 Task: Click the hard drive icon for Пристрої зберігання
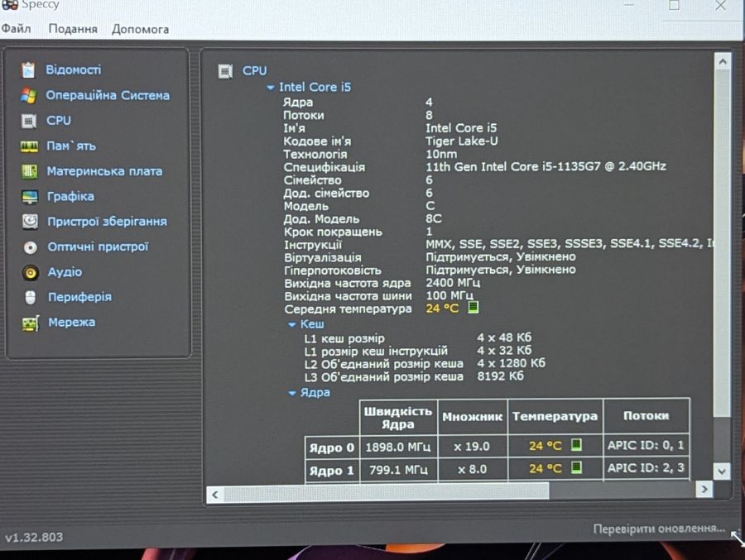(x=30, y=222)
